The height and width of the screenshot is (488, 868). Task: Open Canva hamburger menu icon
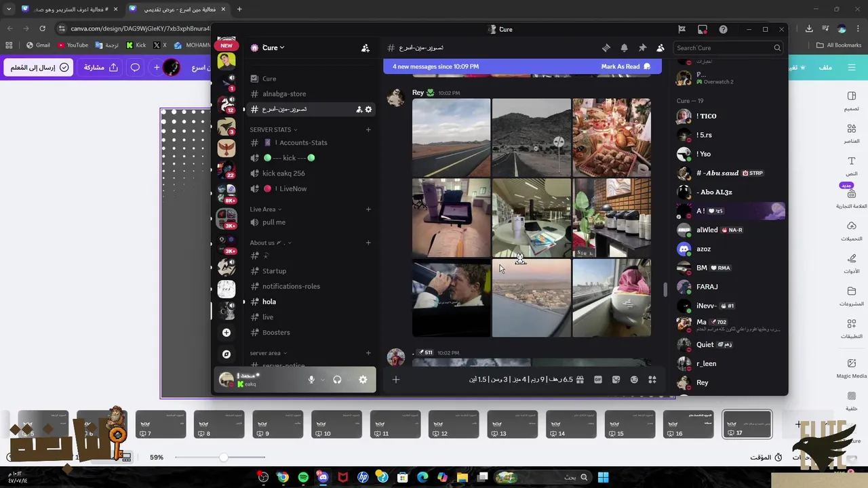pyautogui.click(x=852, y=67)
